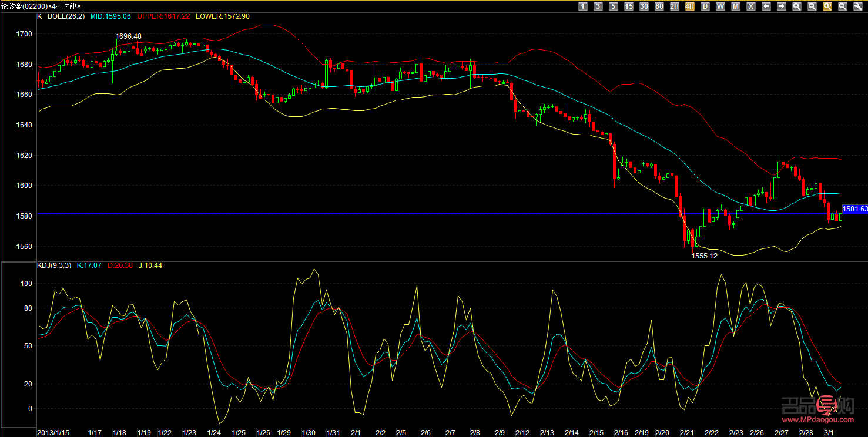Click the X toolbar button
868x437 pixels.
pos(750,6)
